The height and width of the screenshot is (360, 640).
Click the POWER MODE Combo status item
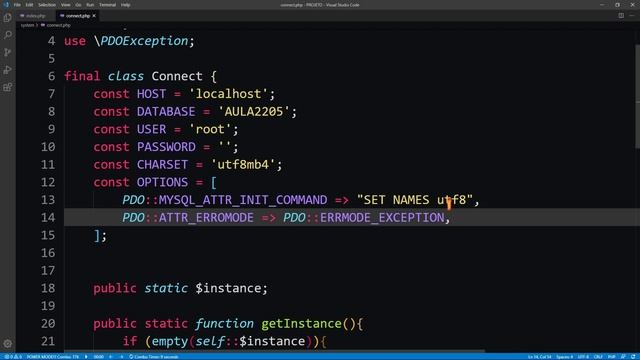(53, 357)
